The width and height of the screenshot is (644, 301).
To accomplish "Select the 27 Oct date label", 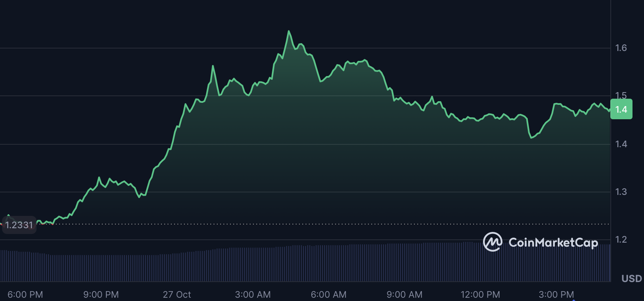I will coord(177,294).
